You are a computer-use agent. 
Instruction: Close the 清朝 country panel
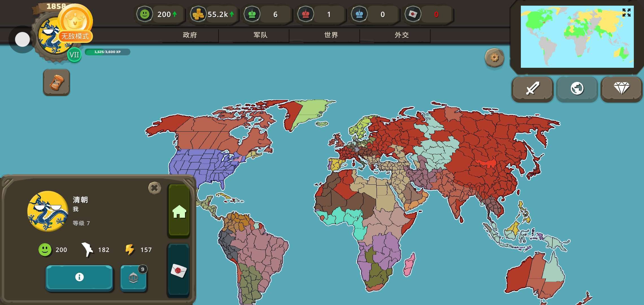point(155,188)
